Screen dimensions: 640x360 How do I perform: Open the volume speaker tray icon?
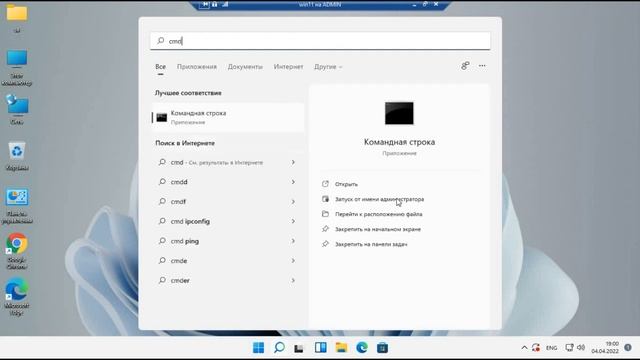[581, 348]
